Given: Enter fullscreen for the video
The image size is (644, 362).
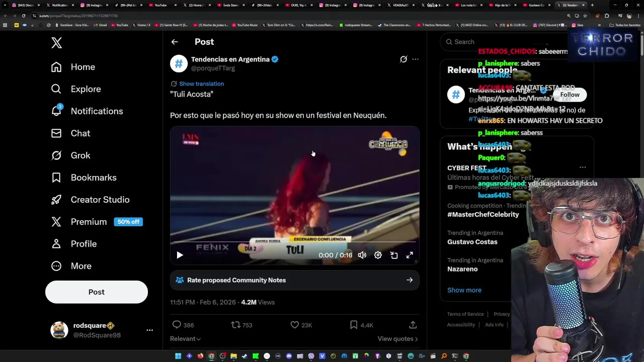Looking at the screenshot, I should (x=410, y=255).
